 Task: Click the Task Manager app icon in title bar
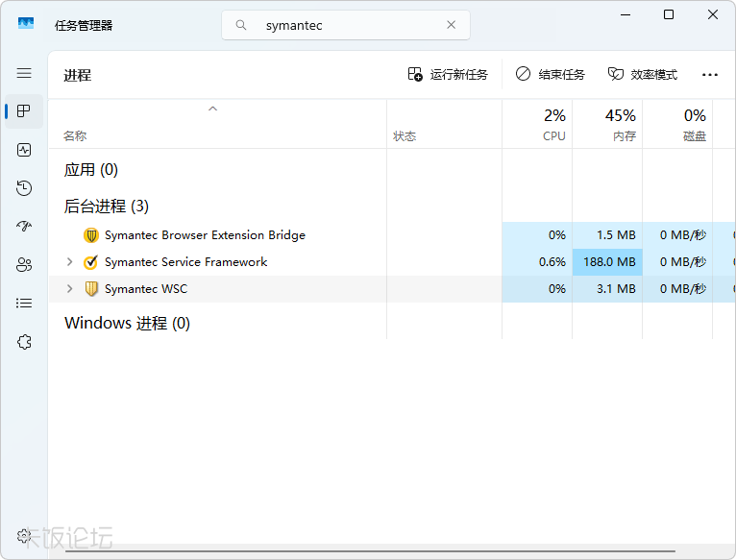click(x=26, y=23)
